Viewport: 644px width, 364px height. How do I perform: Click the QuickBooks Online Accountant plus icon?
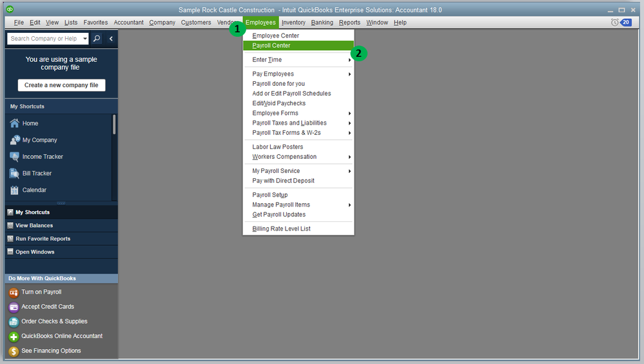(14, 337)
